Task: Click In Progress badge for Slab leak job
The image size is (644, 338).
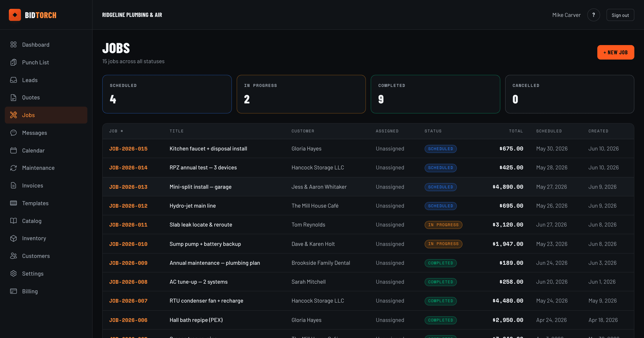Action: click(x=443, y=225)
